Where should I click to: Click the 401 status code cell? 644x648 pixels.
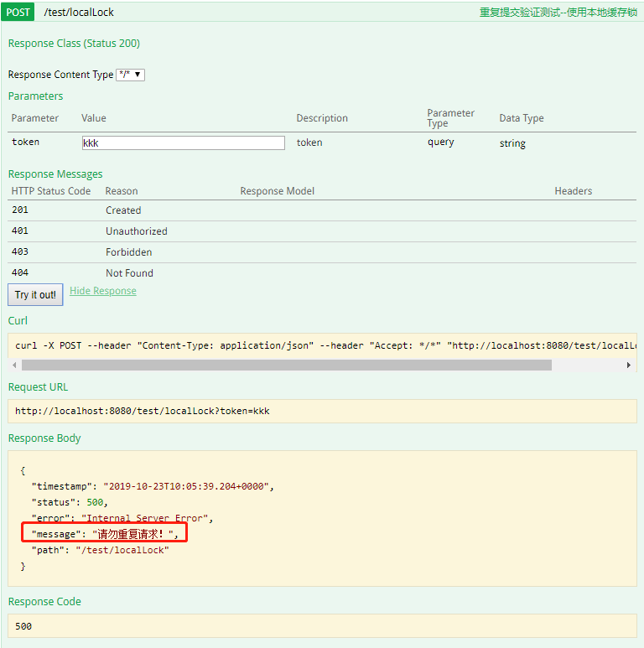pos(20,231)
